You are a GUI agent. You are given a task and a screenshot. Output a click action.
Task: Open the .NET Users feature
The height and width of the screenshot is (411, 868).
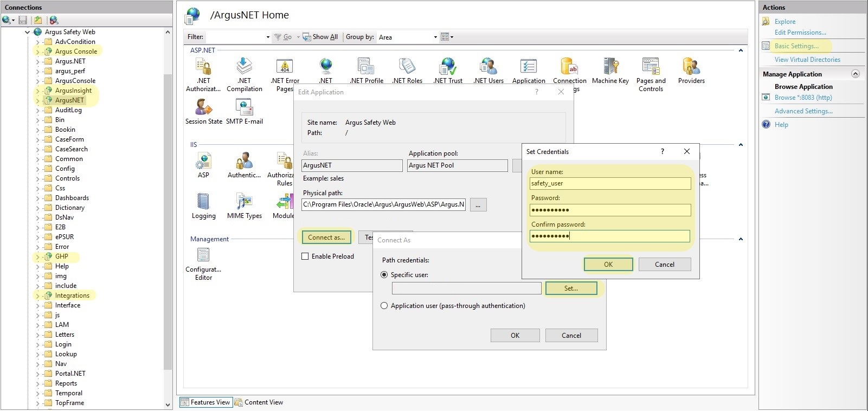[488, 71]
